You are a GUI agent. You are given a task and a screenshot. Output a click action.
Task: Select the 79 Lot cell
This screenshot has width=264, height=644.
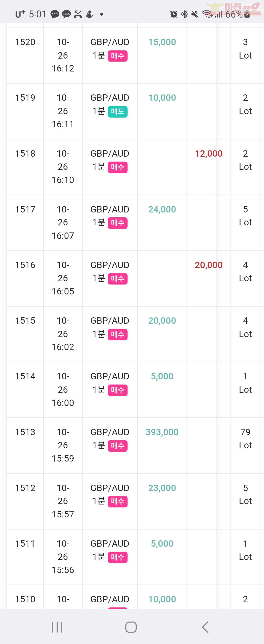245,439
